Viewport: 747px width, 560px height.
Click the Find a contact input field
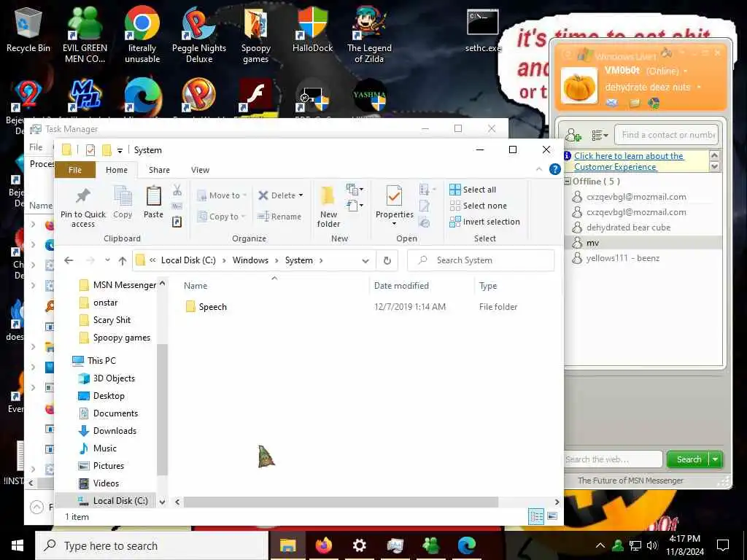pyautogui.click(x=666, y=135)
